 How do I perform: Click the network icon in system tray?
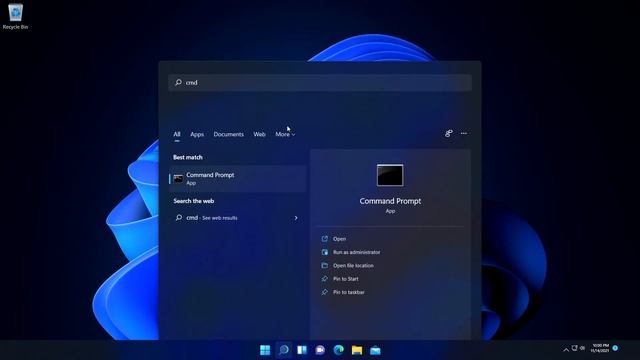point(575,348)
